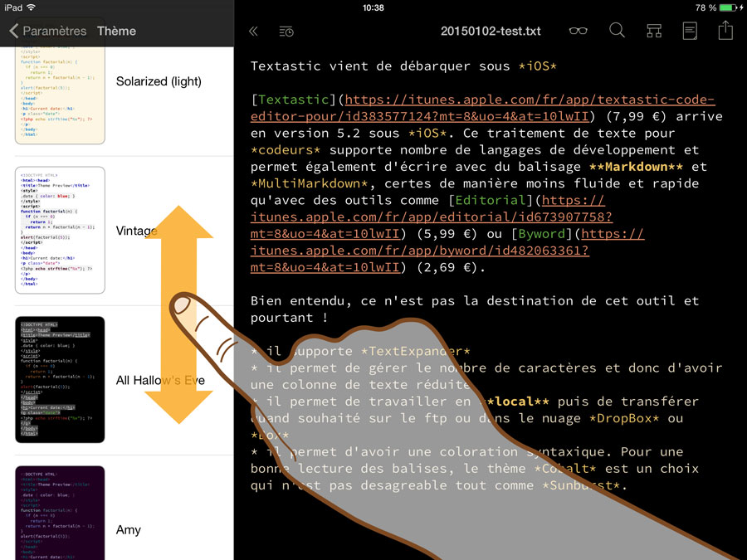Tap the Wi-Fi icon in the status bar
747x560 pixels.
(x=31, y=7)
